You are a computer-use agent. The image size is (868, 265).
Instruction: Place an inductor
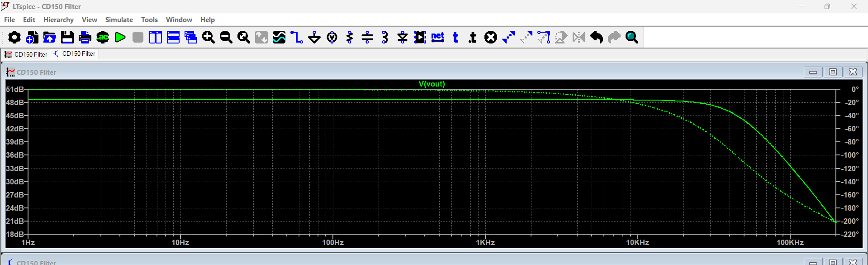point(385,37)
